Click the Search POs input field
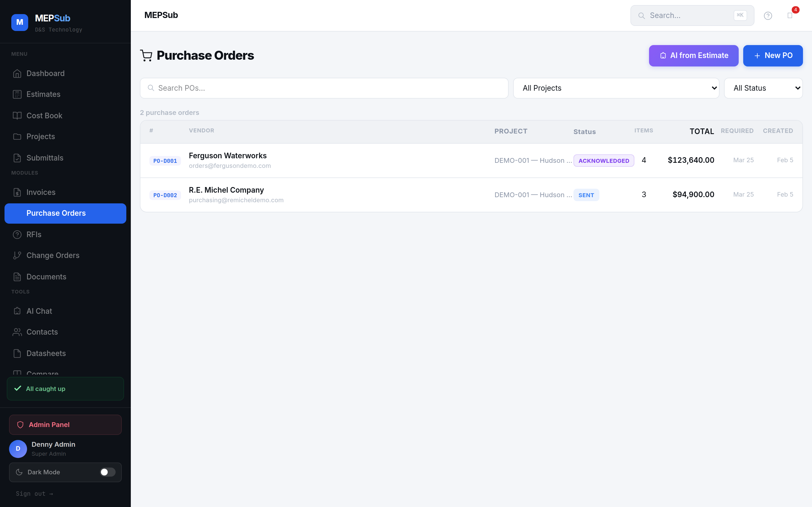This screenshot has height=507, width=812. point(324,88)
